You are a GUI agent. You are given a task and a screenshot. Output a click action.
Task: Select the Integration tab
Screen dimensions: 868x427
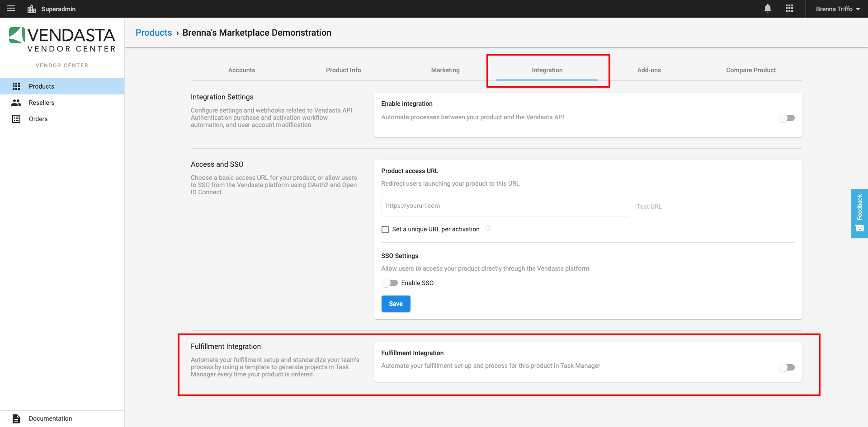click(547, 70)
